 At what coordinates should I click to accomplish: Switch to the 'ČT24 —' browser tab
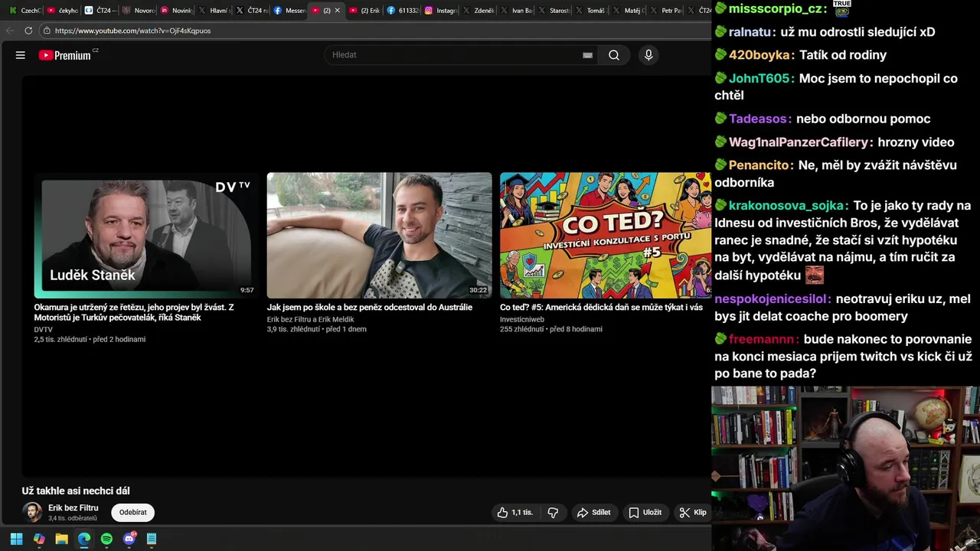tap(100, 11)
